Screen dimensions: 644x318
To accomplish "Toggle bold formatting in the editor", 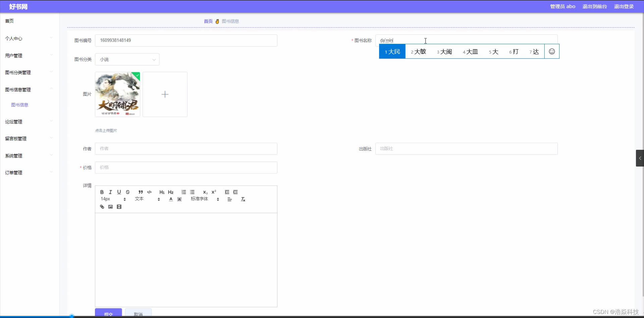I will tap(102, 192).
